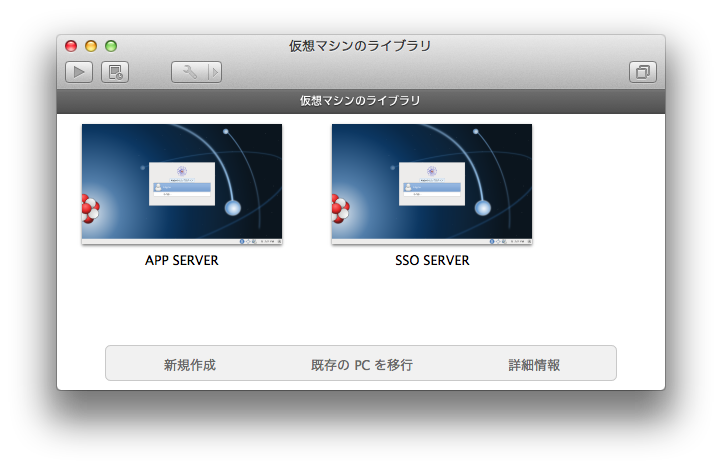Select the APP SERVER virtual machine thumbnail

click(x=182, y=184)
